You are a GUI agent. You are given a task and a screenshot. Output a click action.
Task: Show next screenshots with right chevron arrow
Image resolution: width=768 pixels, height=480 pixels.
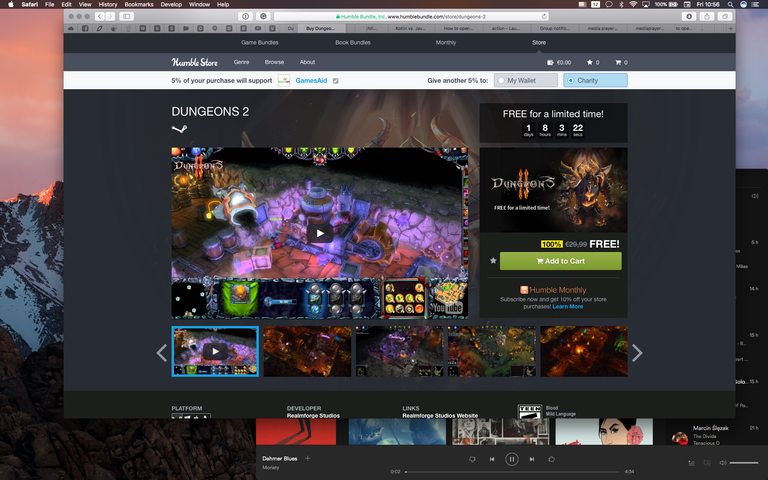click(x=637, y=353)
